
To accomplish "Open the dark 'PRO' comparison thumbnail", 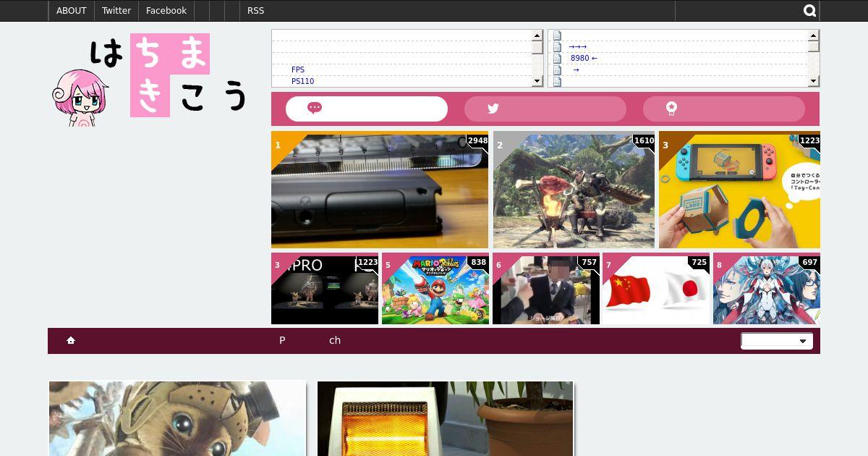I will tap(325, 289).
